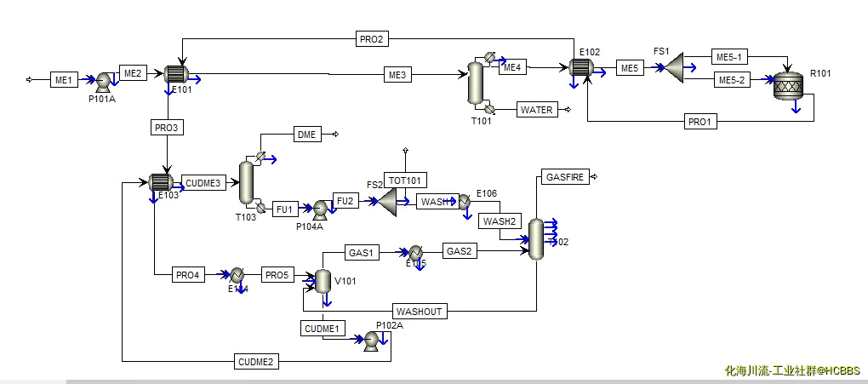Screen dimensions: 868x384
Task: Select the DME stream label
Action: tap(306, 134)
